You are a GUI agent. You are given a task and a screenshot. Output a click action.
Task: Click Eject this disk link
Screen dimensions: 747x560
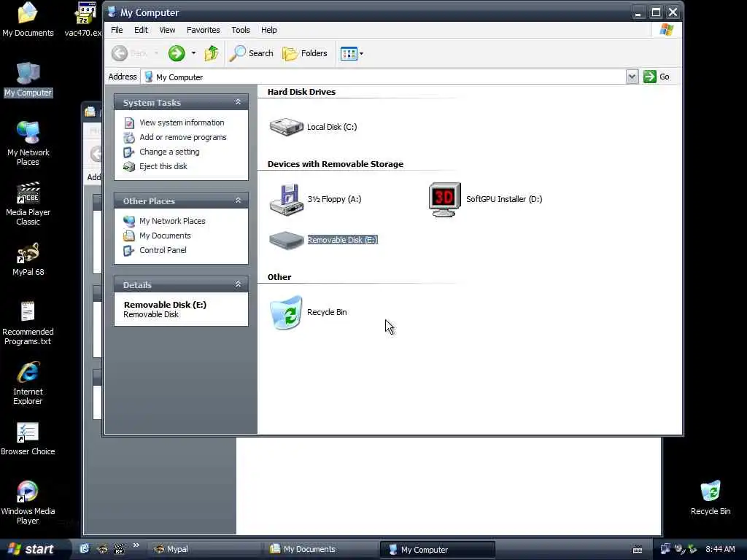point(163,166)
